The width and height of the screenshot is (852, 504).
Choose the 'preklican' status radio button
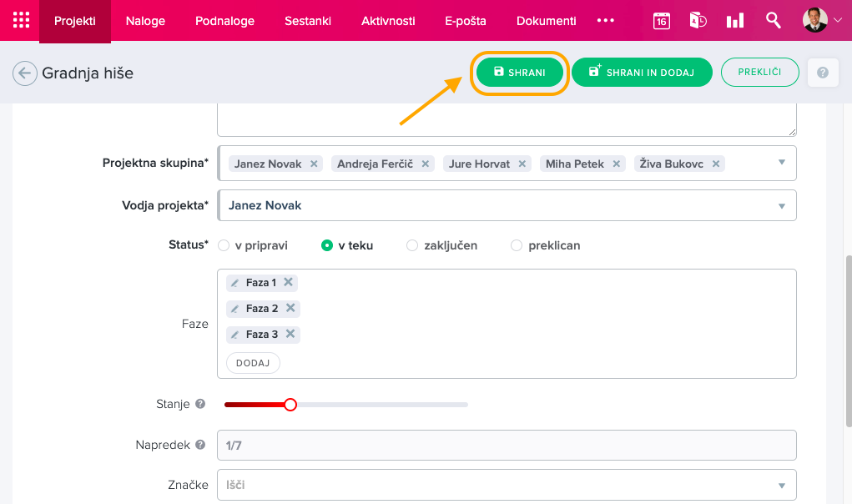coord(517,245)
